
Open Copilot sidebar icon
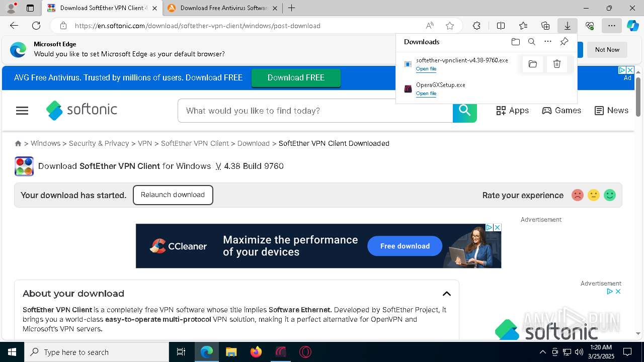click(633, 26)
